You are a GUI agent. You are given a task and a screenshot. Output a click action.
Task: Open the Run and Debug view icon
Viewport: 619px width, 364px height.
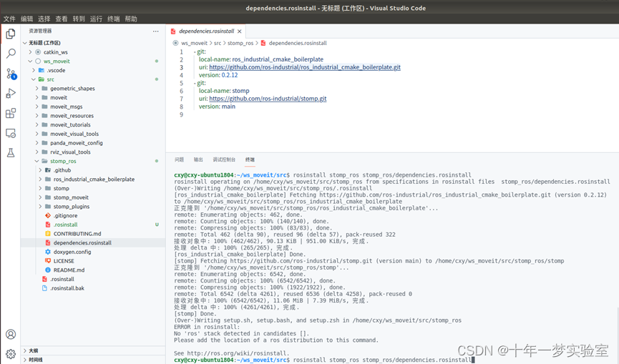coord(11,94)
